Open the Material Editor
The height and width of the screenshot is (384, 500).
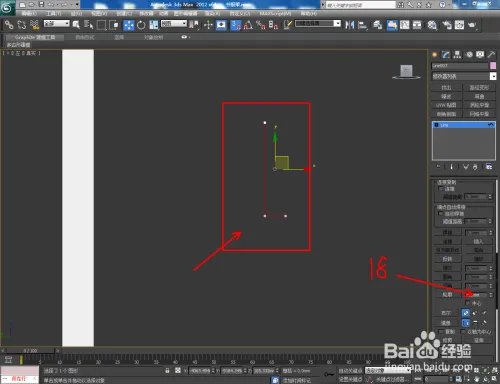tap(432, 25)
